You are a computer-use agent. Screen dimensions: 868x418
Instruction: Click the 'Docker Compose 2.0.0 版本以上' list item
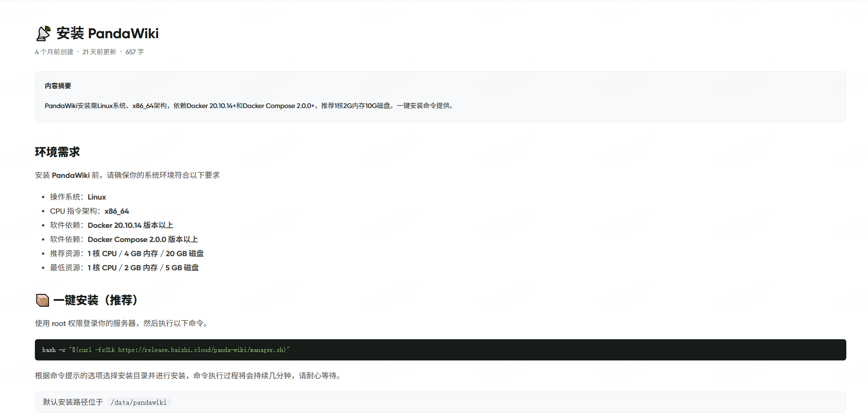pyautogui.click(x=124, y=239)
